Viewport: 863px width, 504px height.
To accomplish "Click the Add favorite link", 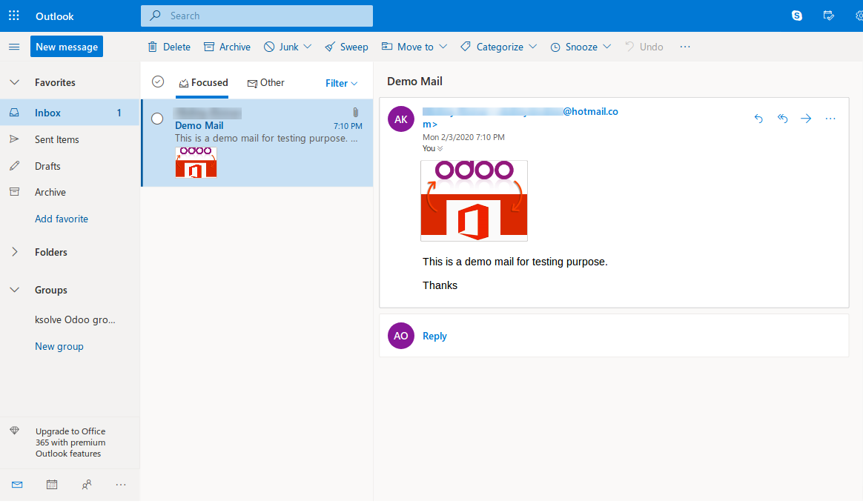I will (61, 219).
